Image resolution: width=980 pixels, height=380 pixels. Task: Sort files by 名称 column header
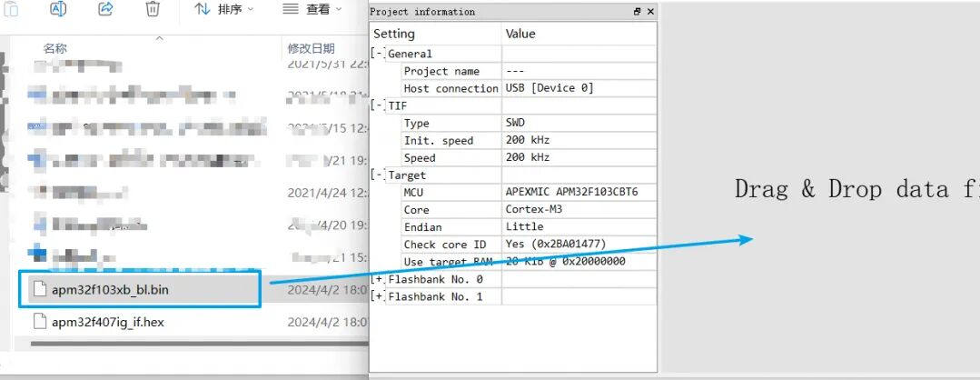click(55, 48)
